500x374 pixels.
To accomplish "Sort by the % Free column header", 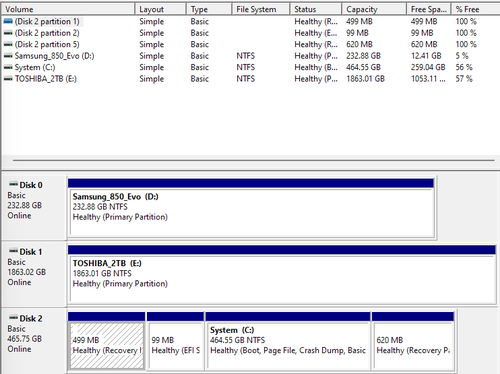I will (476, 9).
